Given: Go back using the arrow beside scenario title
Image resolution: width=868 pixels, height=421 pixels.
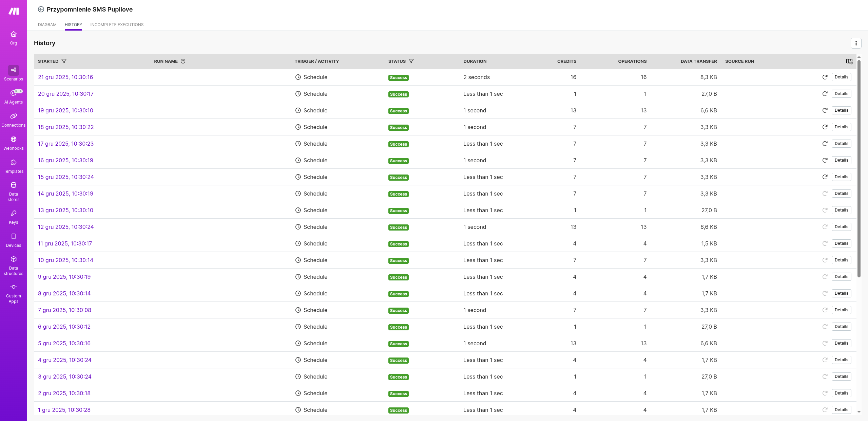Looking at the screenshot, I should click(x=41, y=10).
